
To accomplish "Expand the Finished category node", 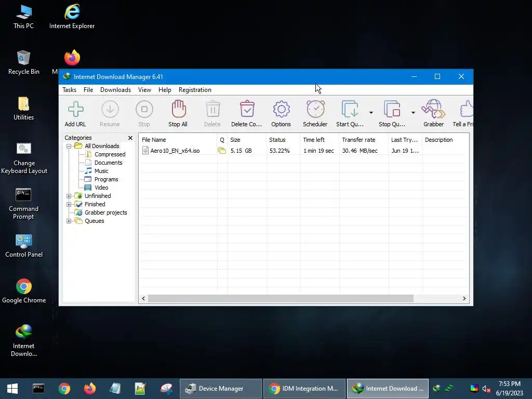I will pos(69,204).
